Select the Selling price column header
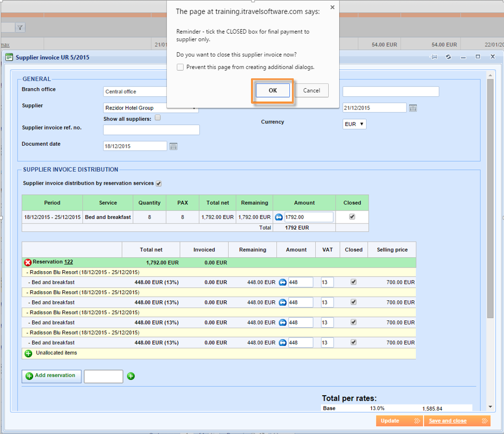 (x=392, y=250)
